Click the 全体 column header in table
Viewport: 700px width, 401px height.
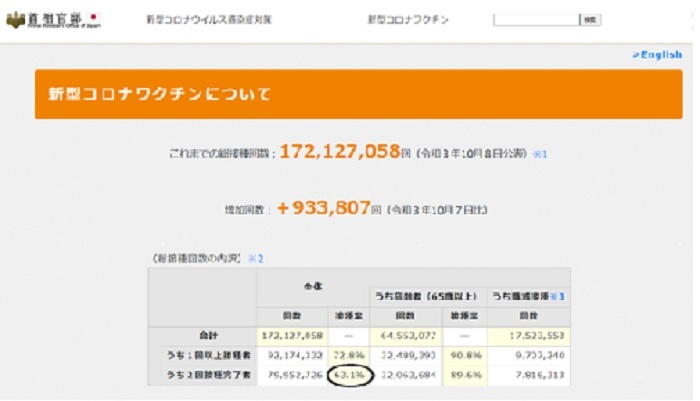[314, 284]
